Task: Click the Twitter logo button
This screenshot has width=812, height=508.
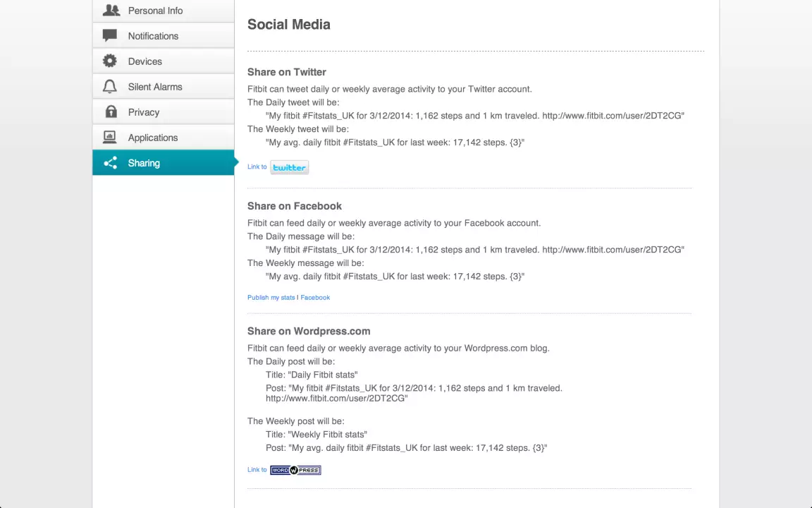Action: click(290, 167)
